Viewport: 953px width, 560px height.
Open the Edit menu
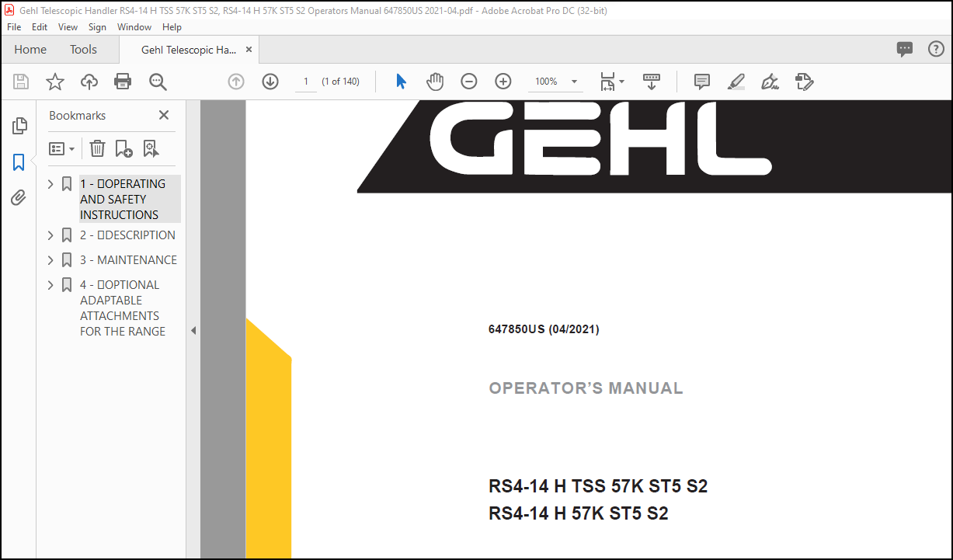coord(40,26)
